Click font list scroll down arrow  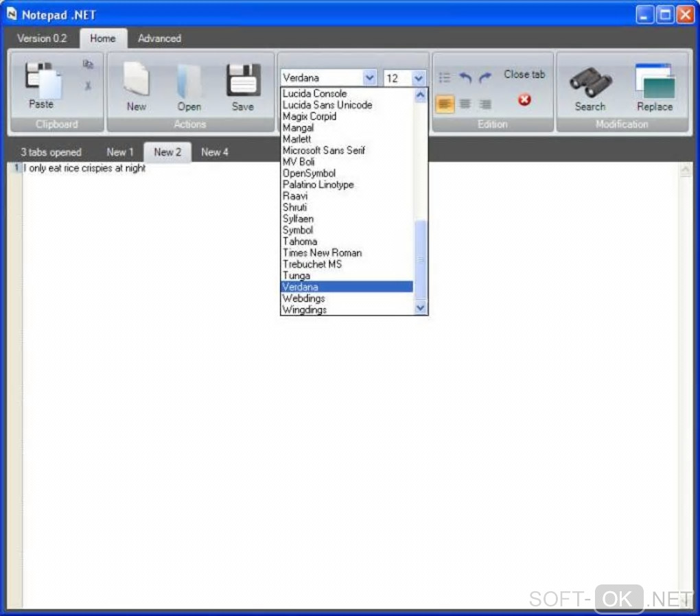point(420,307)
